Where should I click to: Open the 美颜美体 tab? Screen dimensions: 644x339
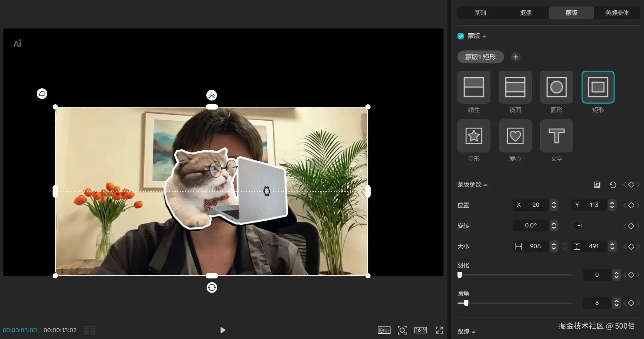pyautogui.click(x=617, y=13)
